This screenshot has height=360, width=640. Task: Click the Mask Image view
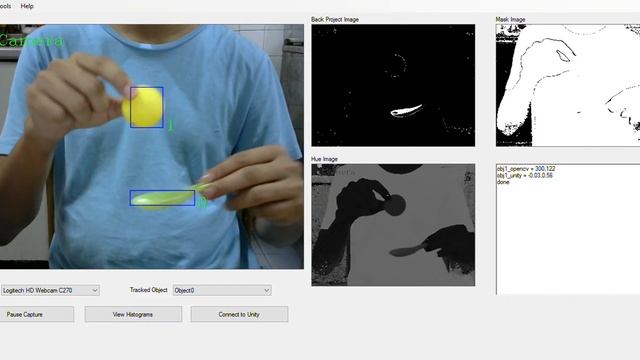(x=568, y=85)
